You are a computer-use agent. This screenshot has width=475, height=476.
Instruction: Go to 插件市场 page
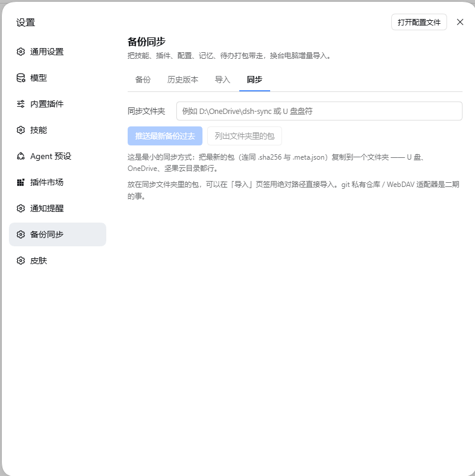(58, 182)
